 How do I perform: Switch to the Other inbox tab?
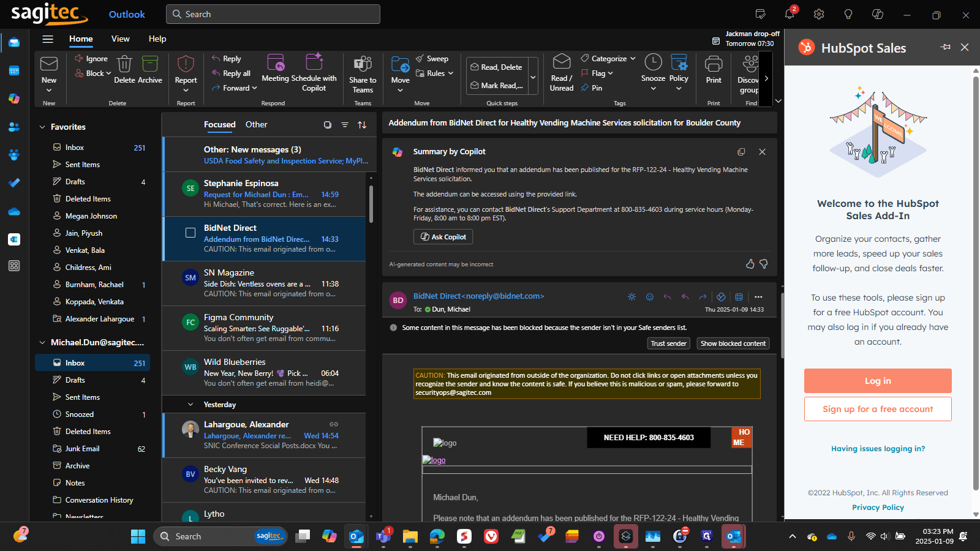click(x=257, y=125)
